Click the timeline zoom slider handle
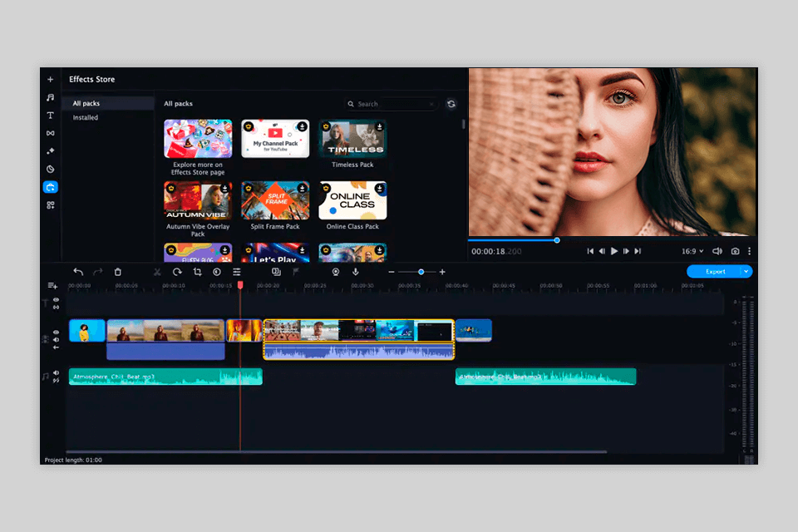 (x=421, y=272)
